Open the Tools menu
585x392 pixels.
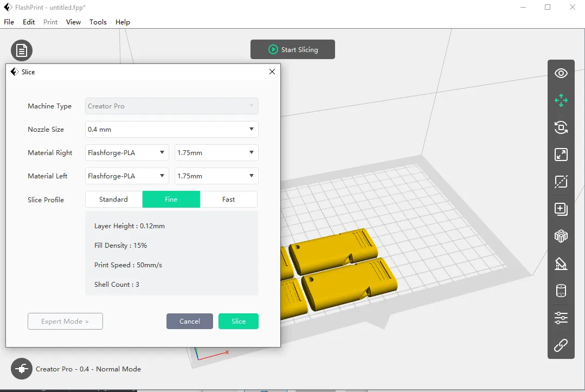click(x=98, y=22)
